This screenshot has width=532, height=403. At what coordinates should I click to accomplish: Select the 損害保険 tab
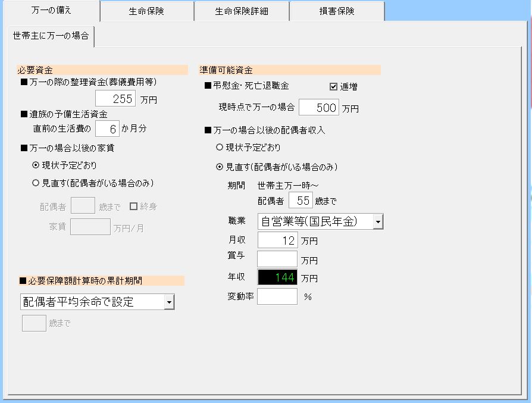(x=337, y=11)
